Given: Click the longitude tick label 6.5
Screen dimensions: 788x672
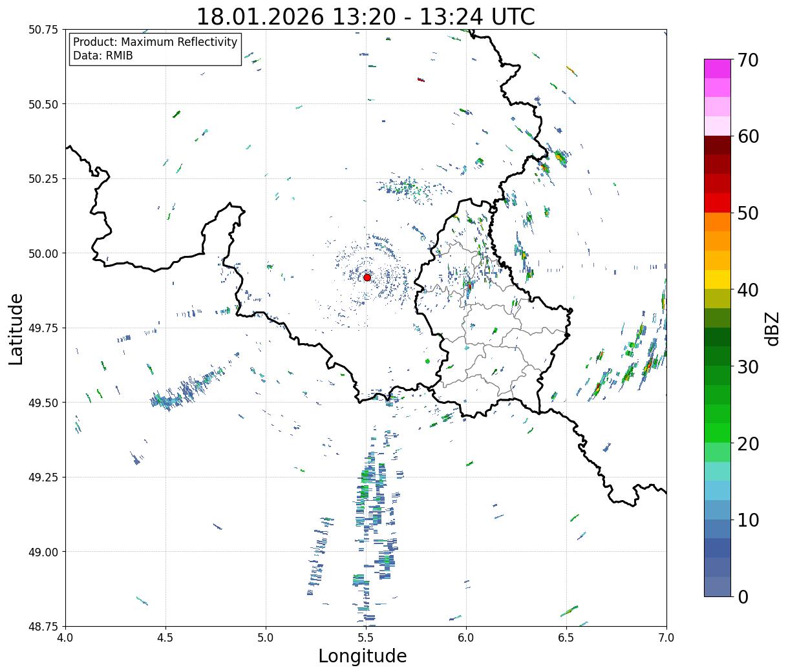Looking at the screenshot, I should pos(566,637).
